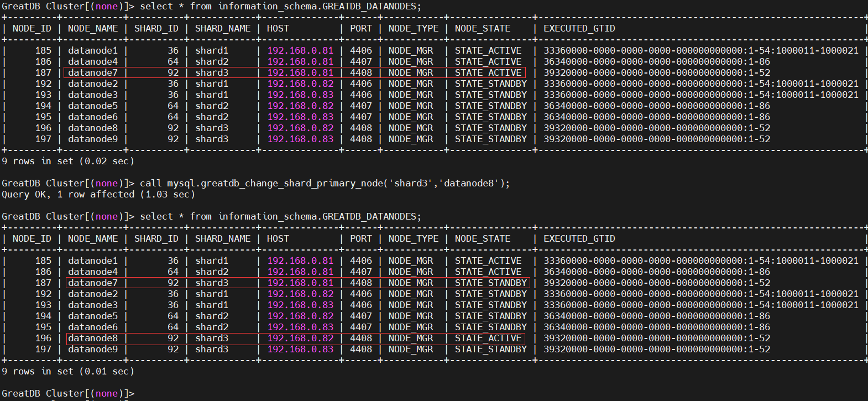Click IP 192.168.0.82 in datanode8's second-table row
Image resolution: width=868 pixels, height=401 pixels.
300,338
